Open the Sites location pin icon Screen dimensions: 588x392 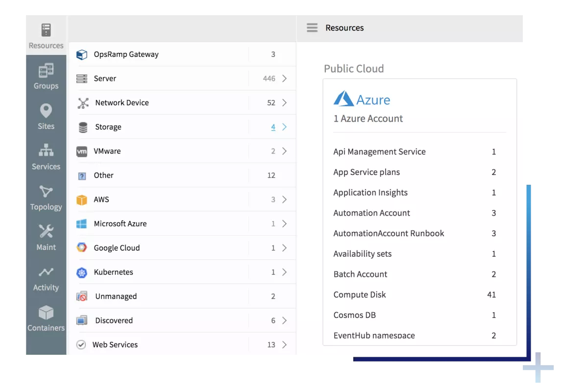pyautogui.click(x=46, y=111)
